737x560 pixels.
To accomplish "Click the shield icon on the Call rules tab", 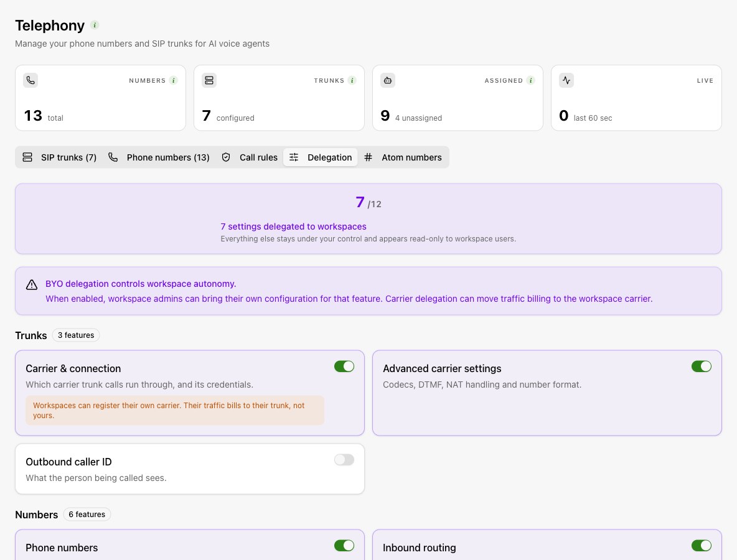I will 226,157.
